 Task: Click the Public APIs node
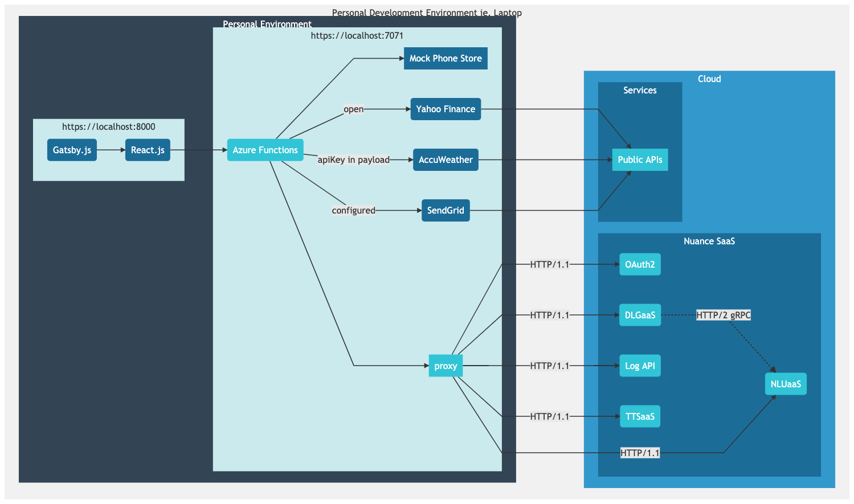pos(640,160)
